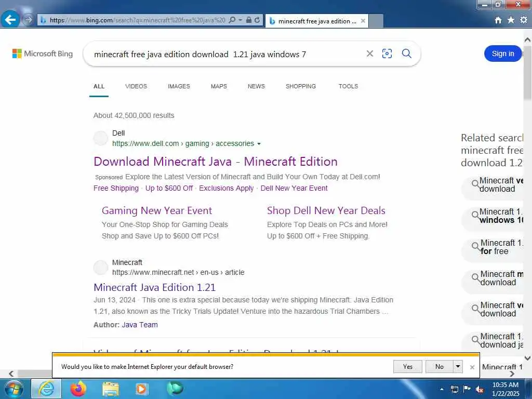Image resolution: width=532 pixels, height=399 pixels.
Task: Click the Minecraft result site favicon
Action: (101, 268)
